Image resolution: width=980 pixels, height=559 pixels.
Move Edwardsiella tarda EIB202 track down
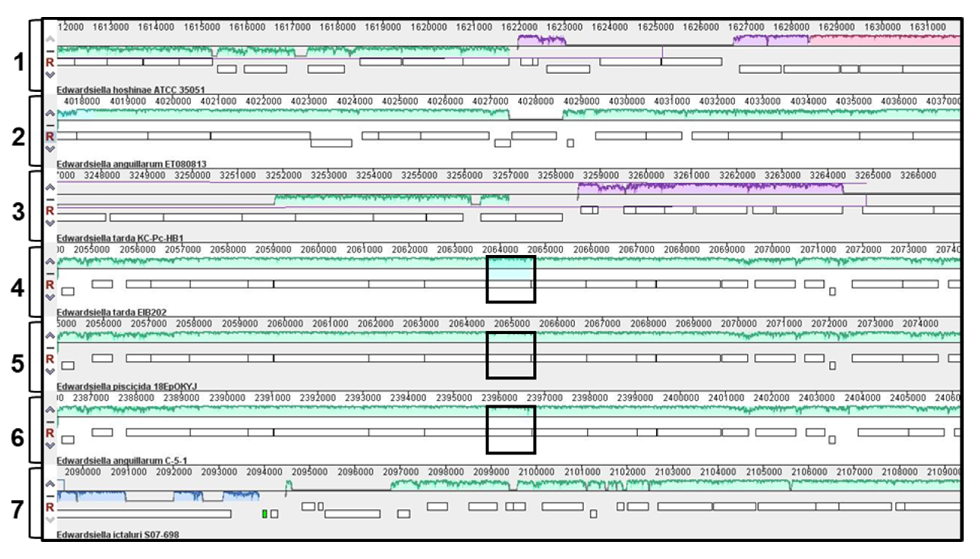(x=50, y=297)
